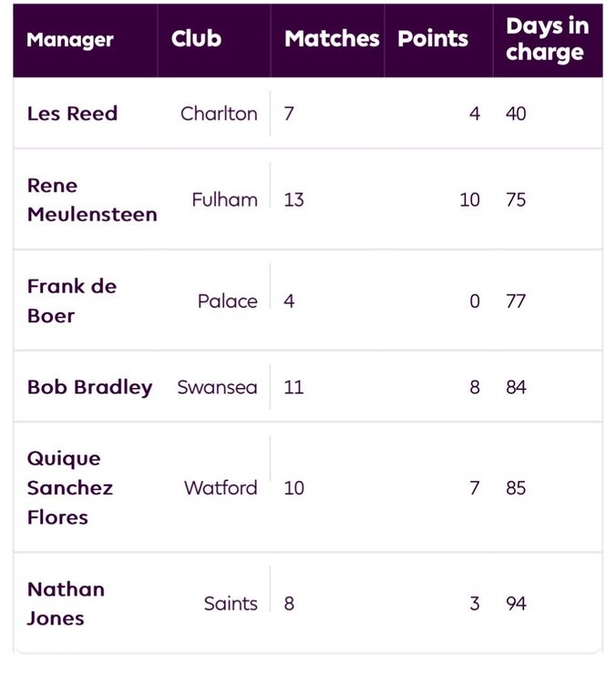Select the Palace club cell
Image resolution: width=616 pixels, height=683 pixels.
click(x=228, y=301)
